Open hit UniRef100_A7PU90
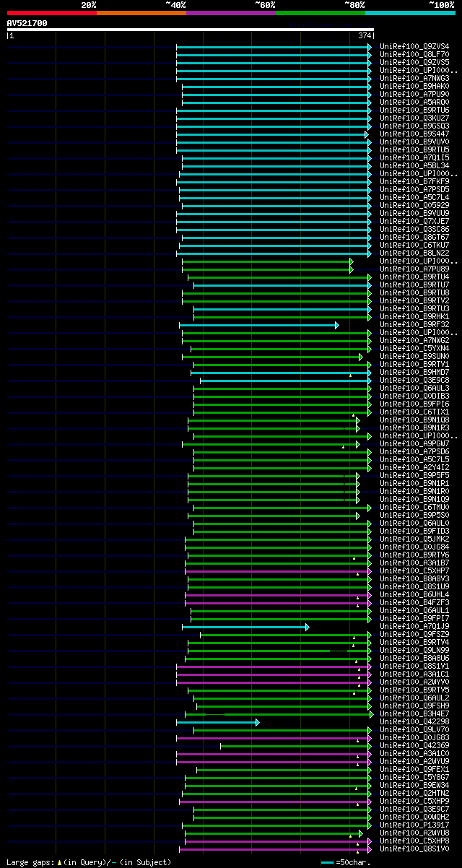 [414, 94]
